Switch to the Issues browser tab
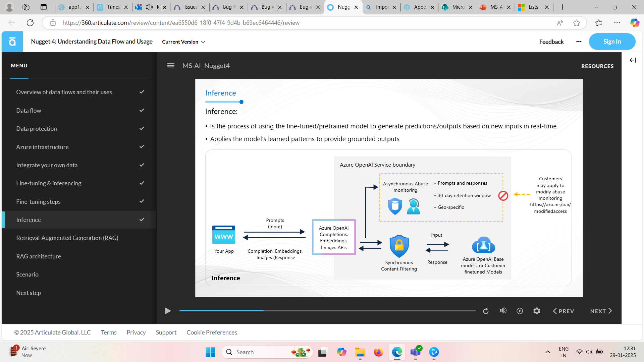644x362 pixels. tap(190, 7)
